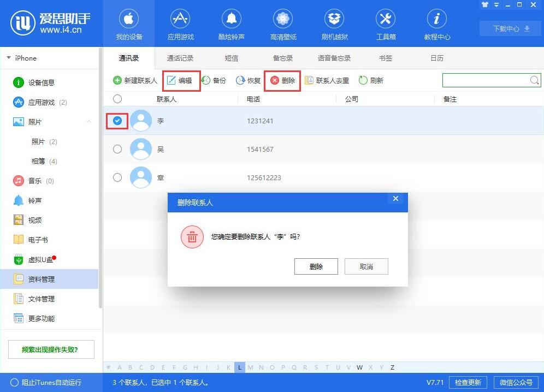Viewport: 544px width, 392px height.
Task: Click 检查更新 button
Action: (x=468, y=382)
